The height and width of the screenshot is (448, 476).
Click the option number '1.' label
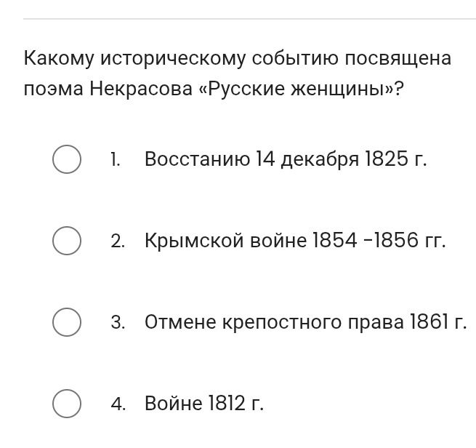click(116, 160)
